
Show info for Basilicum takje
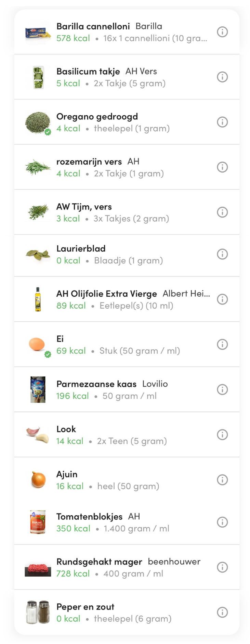[x=222, y=77]
